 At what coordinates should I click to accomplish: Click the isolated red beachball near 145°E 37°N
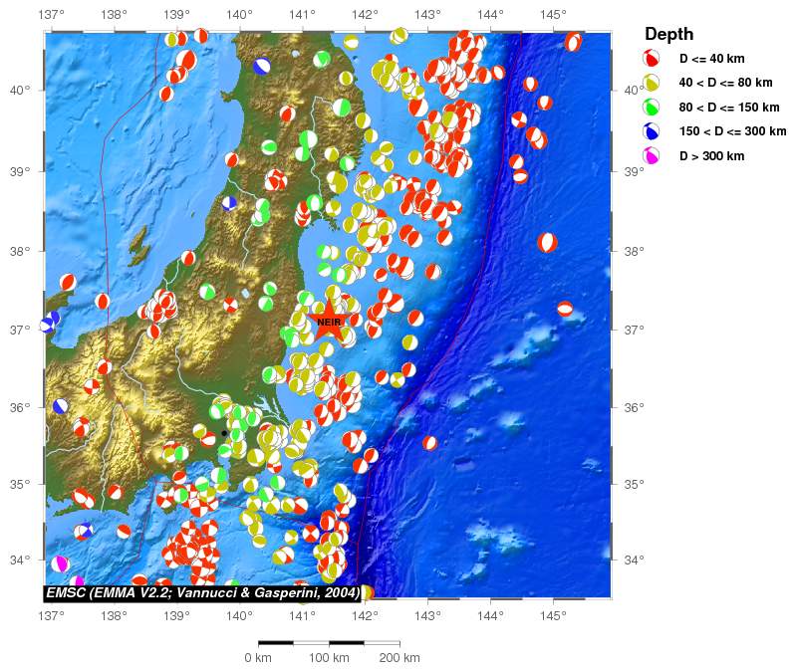(x=565, y=309)
